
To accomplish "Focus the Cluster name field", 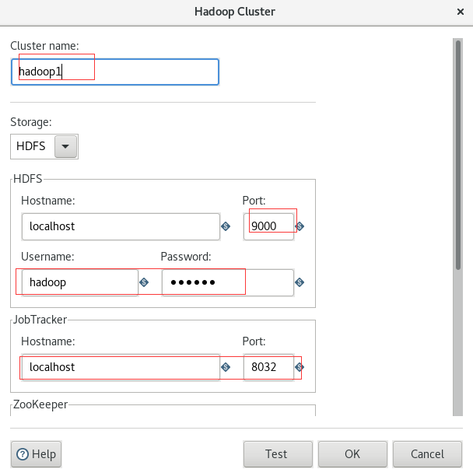I will point(115,72).
